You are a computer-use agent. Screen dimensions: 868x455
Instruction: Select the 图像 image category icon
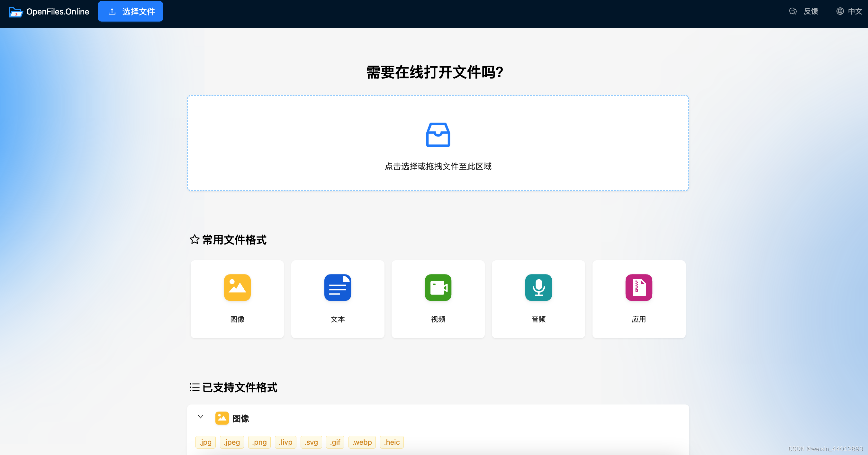tap(237, 287)
